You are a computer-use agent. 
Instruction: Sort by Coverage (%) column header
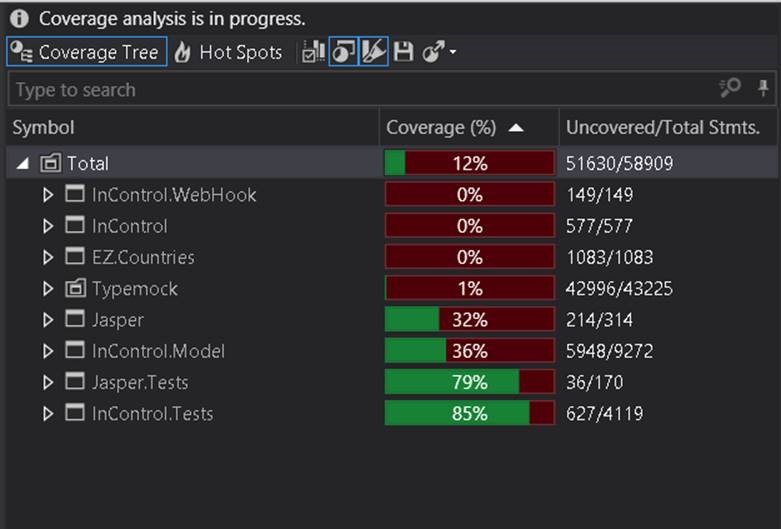pyautogui.click(x=469, y=128)
